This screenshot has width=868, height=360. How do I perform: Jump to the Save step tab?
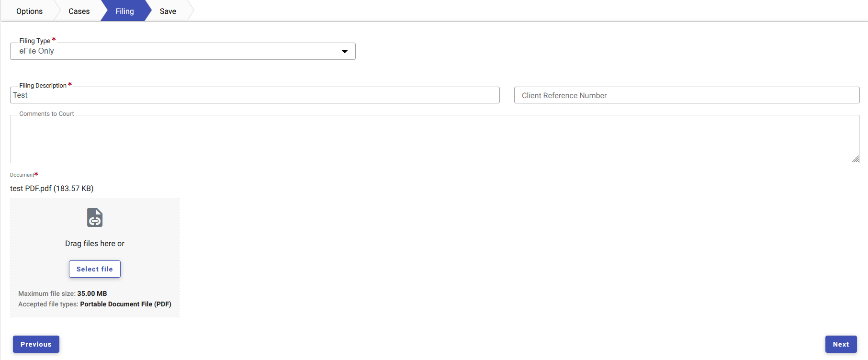[168, 11]
